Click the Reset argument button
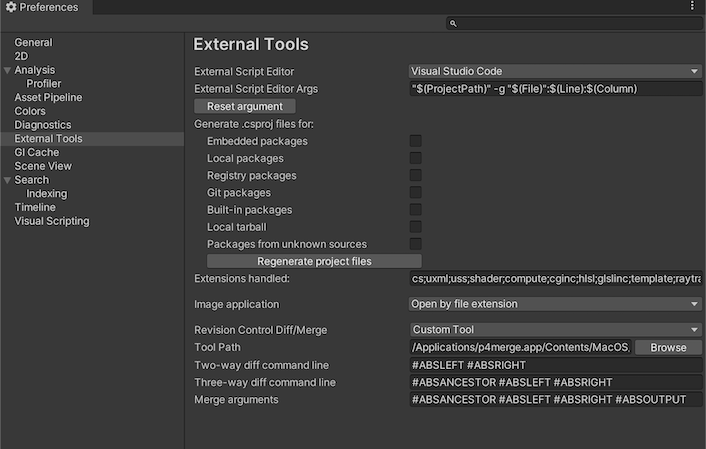This screenshot has height=449, width=706. click(x=245, y=106)
